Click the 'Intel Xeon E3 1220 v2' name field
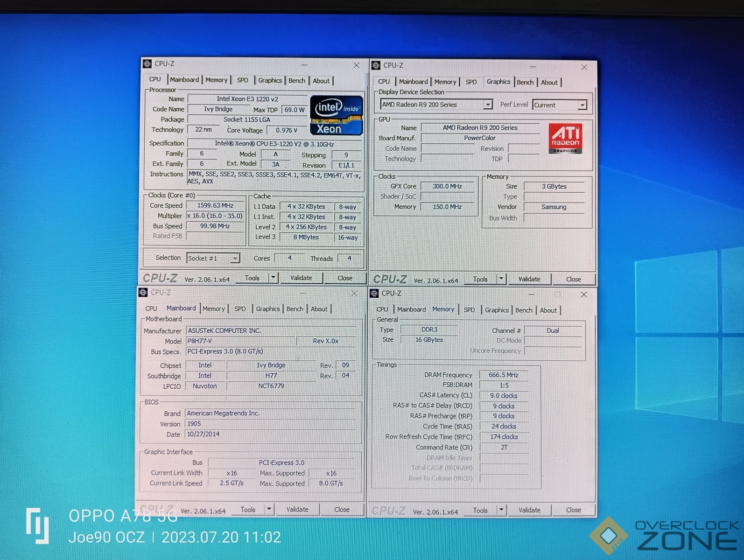This screenshot has width=744, height=560. point(247,99)
